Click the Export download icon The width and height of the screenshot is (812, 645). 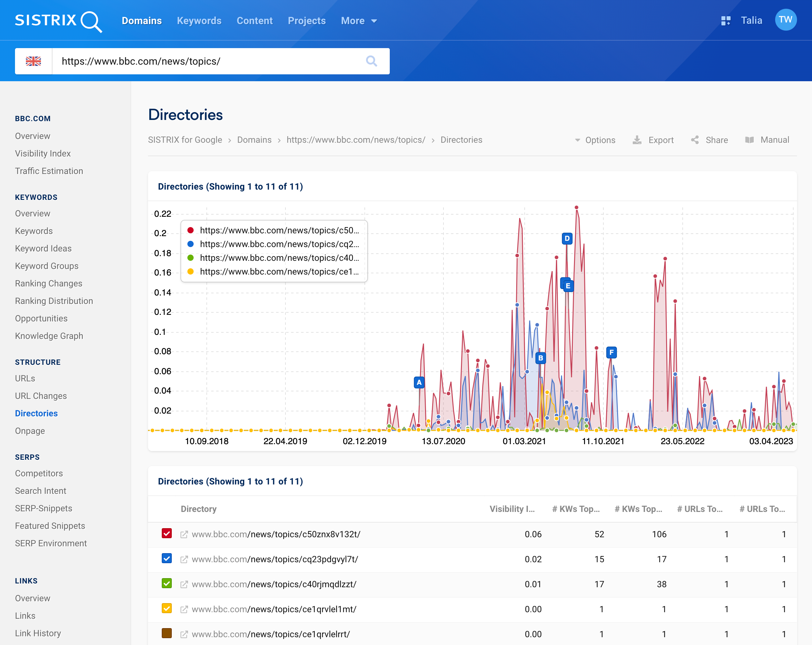point(637,140)
